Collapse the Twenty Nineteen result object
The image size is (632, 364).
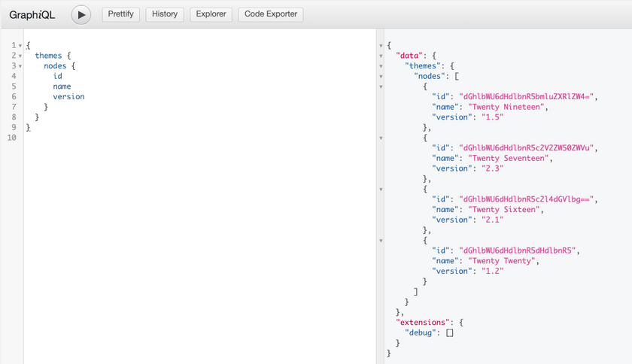(381, 86)
